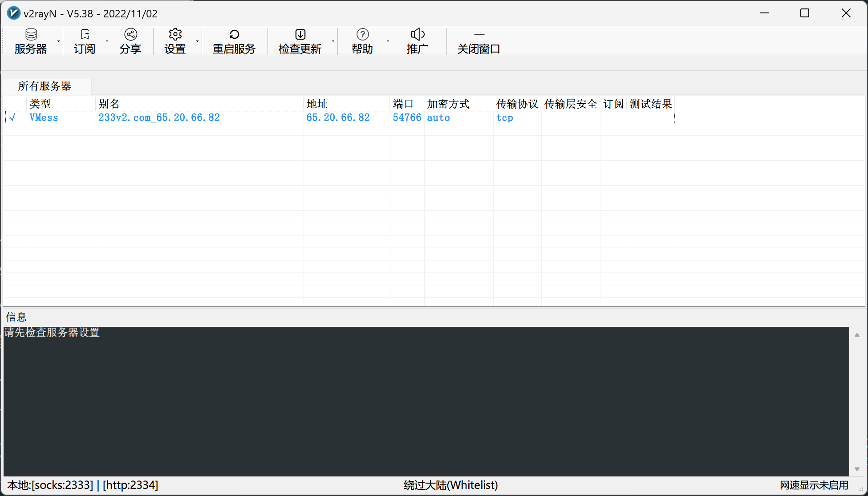Viewport: 868px width, 496px height.
Task: Select the 分享 share icon
Action: tap(130, 41)
